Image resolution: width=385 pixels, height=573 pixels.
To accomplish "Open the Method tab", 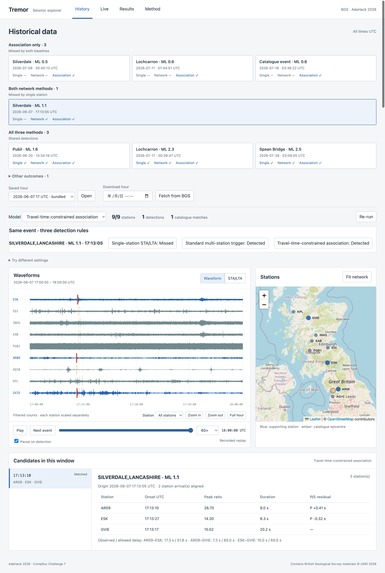I will [152, 9].
